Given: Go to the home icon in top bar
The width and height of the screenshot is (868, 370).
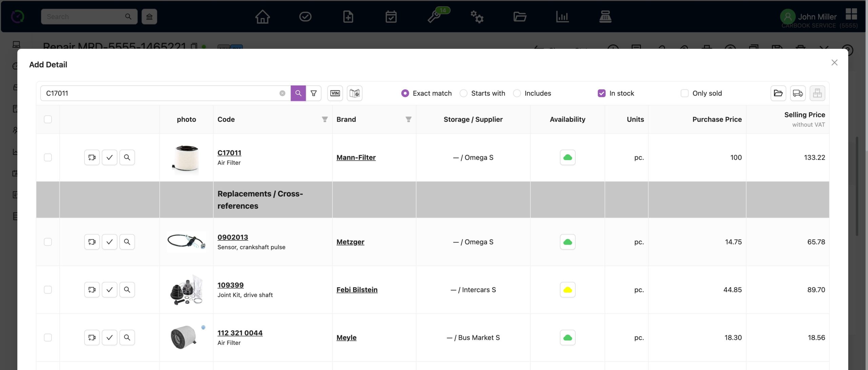Looking at the screenshot, I should point(262,17).
